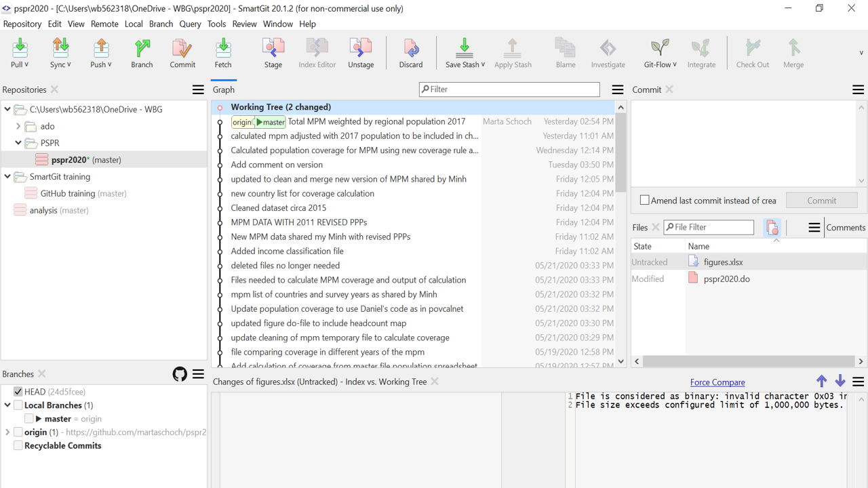
Task: Close the Branches panel
Action: click(41, 374)
